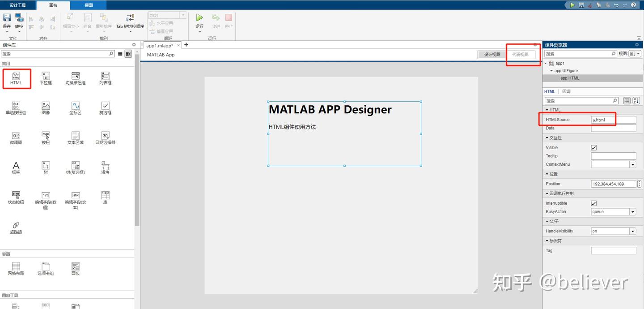Collapse the 交互性 section in the inspector
The width and height of the screenshot is (644, 309).
(x=547, y=137)
